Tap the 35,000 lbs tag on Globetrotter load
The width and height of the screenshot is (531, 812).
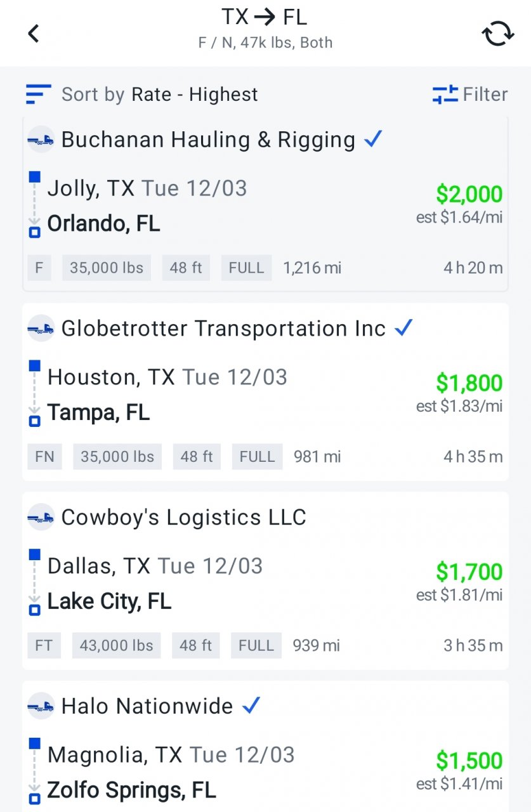click(117, 457)
